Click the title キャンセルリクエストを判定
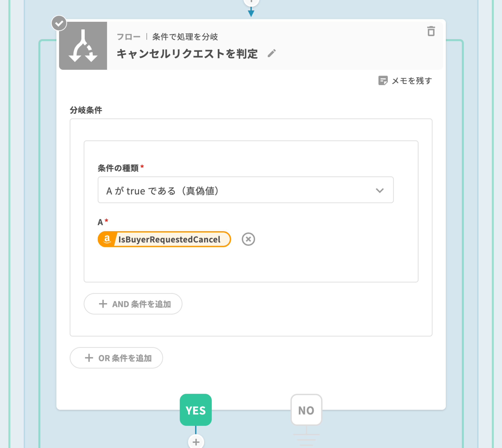This screenshot has height=448, width=502. pos(187,54)
